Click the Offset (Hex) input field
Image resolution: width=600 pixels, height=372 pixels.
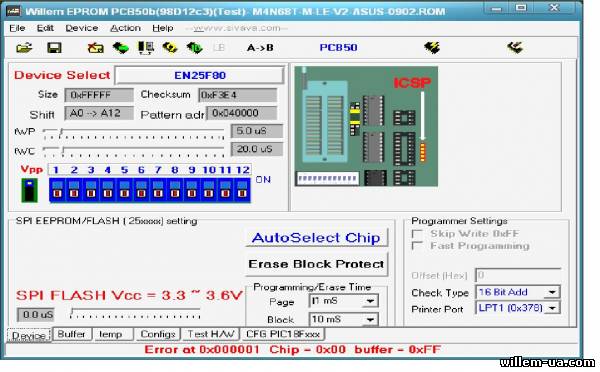tap(518, 275)
